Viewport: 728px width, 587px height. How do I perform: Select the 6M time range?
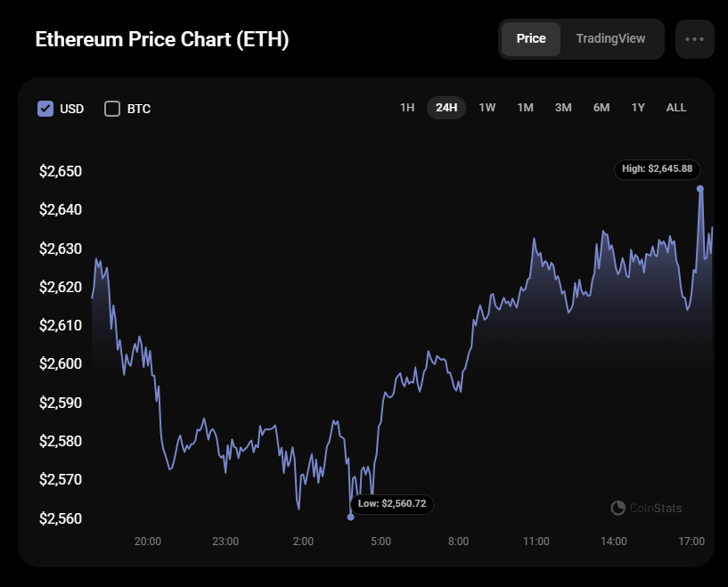[601, 108]
